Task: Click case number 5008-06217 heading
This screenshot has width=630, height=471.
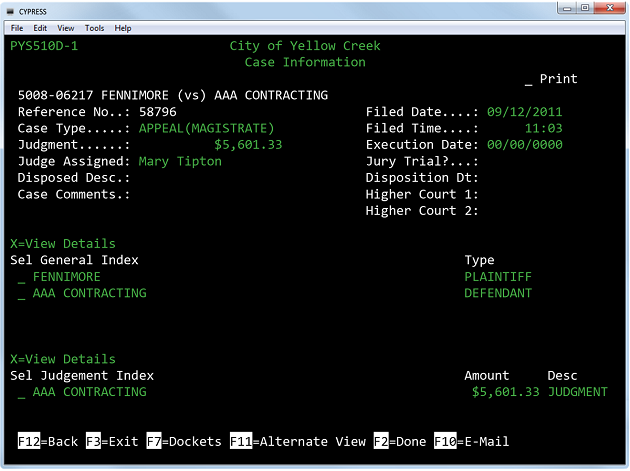Action: [55, 95]
